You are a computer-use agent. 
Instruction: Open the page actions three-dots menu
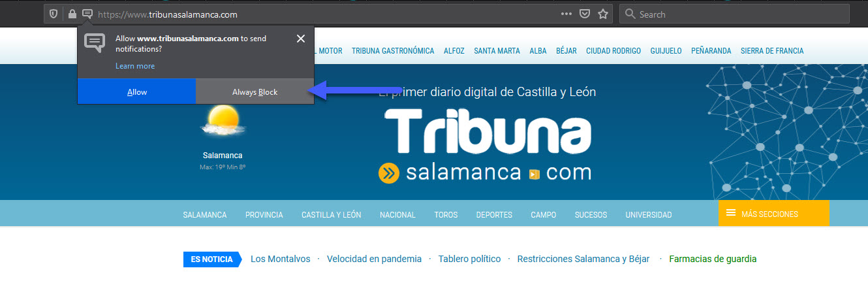566,14
